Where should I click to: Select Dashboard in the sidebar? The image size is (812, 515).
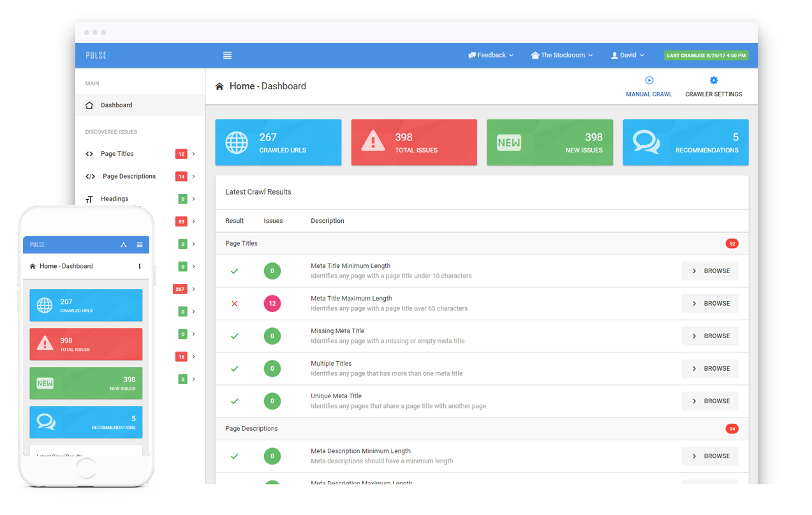coord(140,105)
